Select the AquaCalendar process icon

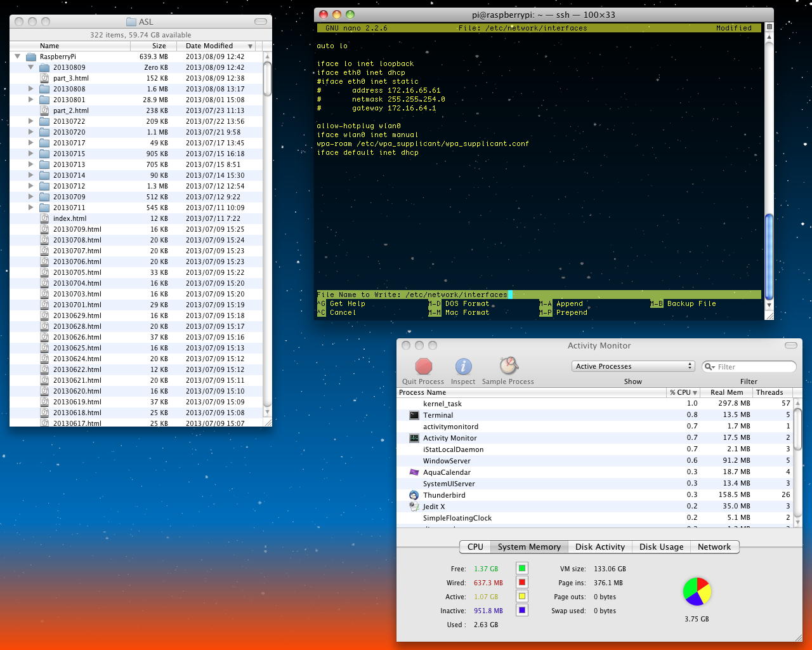point(414,472)
